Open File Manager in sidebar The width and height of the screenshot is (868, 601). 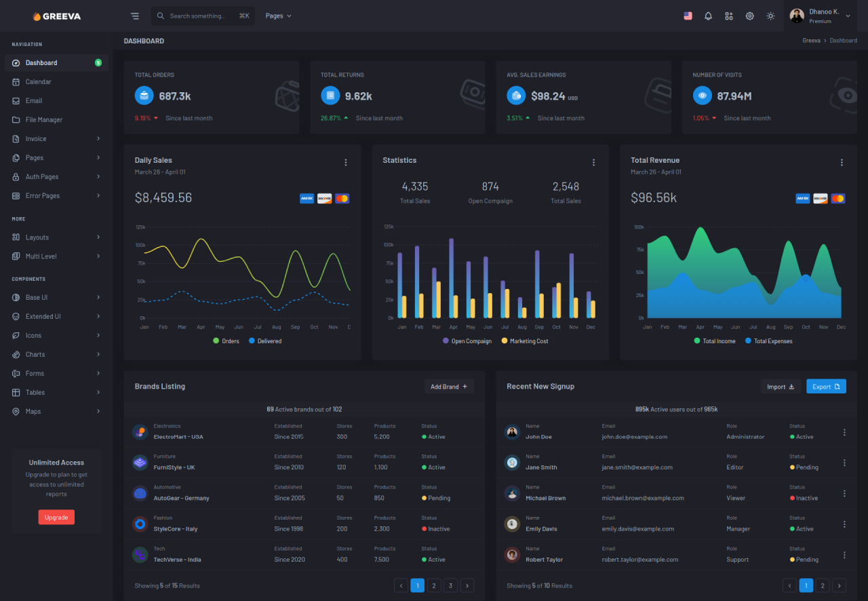point(56,119)
